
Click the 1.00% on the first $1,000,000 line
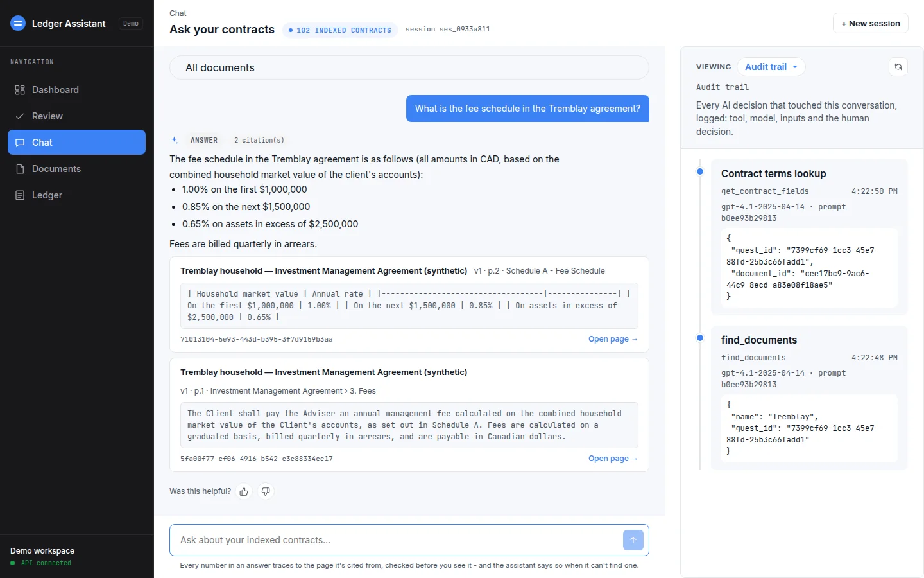tap(244, 189)
